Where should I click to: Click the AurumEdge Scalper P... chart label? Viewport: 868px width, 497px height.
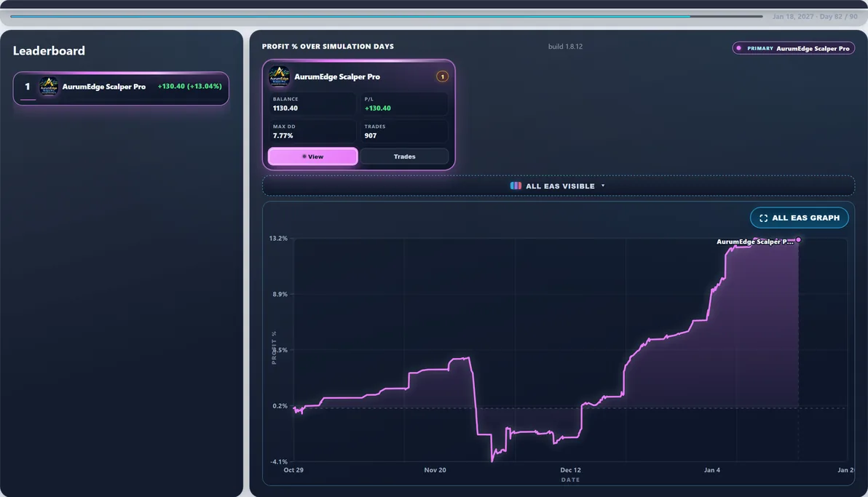click(x=754, y=242)
